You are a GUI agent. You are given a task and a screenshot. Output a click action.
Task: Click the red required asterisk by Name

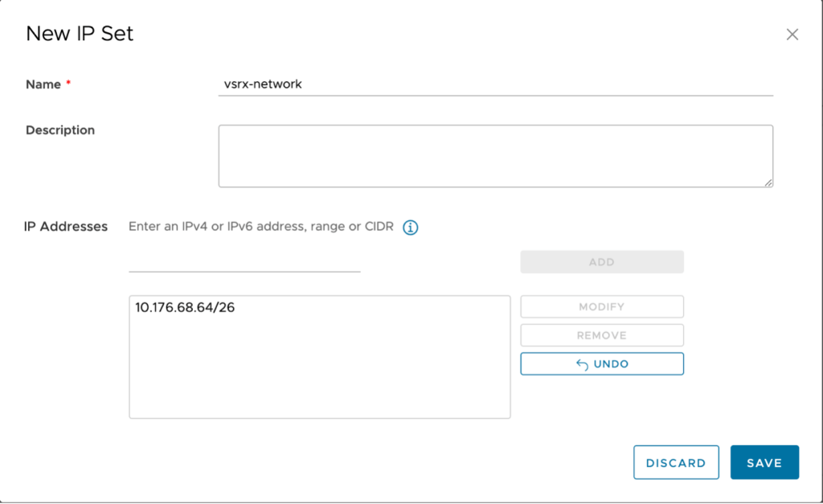[68, 84]
